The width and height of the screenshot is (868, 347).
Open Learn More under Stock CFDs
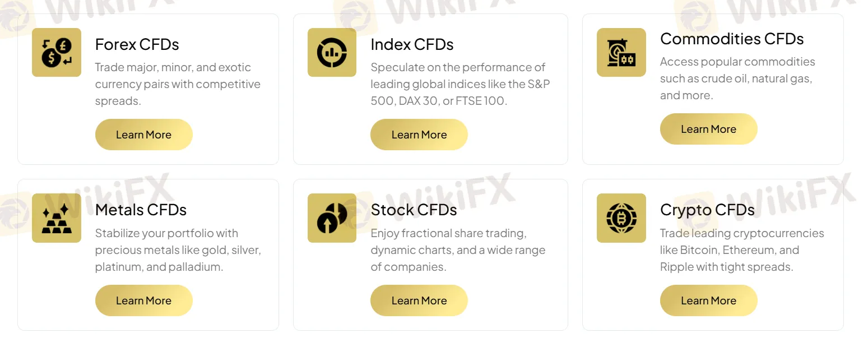pyautogui.click(x=419, y=300)
